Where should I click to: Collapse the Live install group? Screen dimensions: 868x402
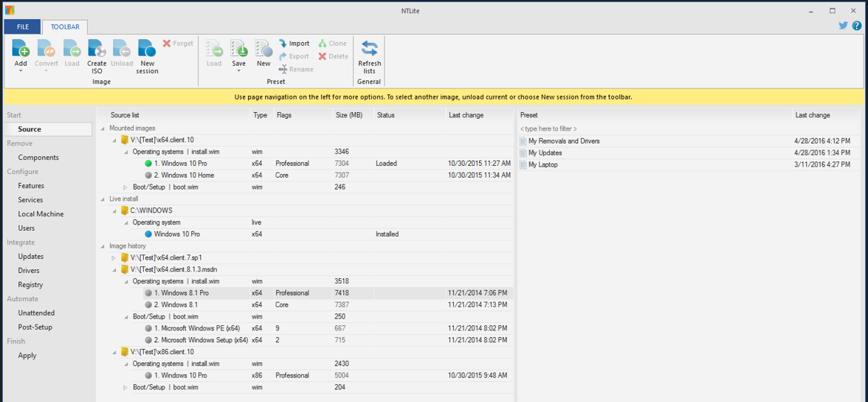pos(103,199)
